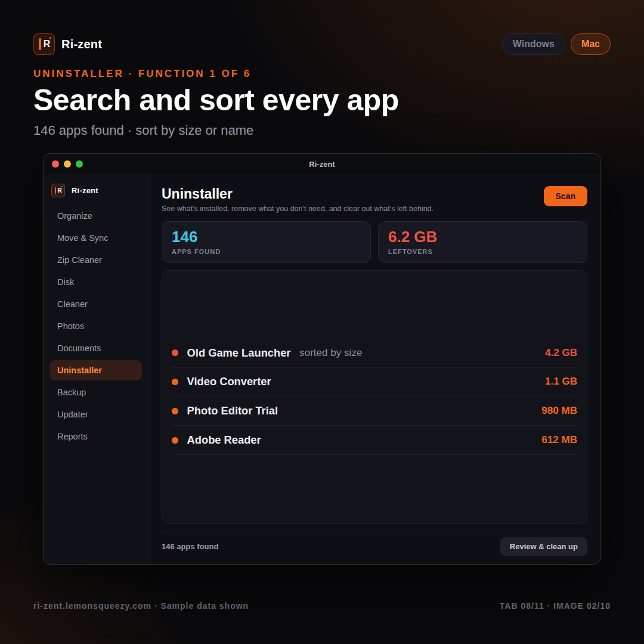
Task: Click the green maximize window dot
Action: (x=79, y=164)
